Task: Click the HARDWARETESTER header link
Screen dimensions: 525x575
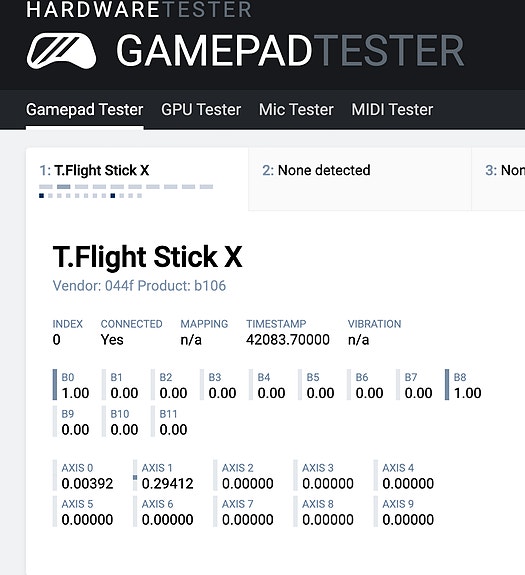Action: [x=139, y=10]
